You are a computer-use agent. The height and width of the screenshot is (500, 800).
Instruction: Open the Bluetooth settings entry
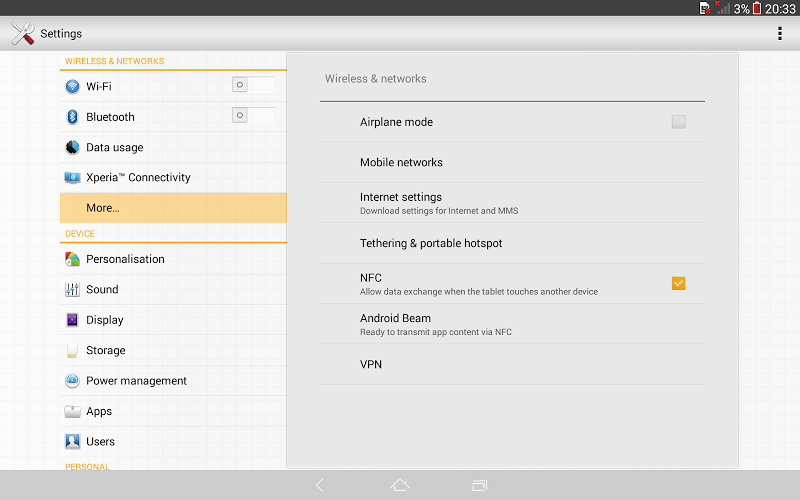coord(173,117)
